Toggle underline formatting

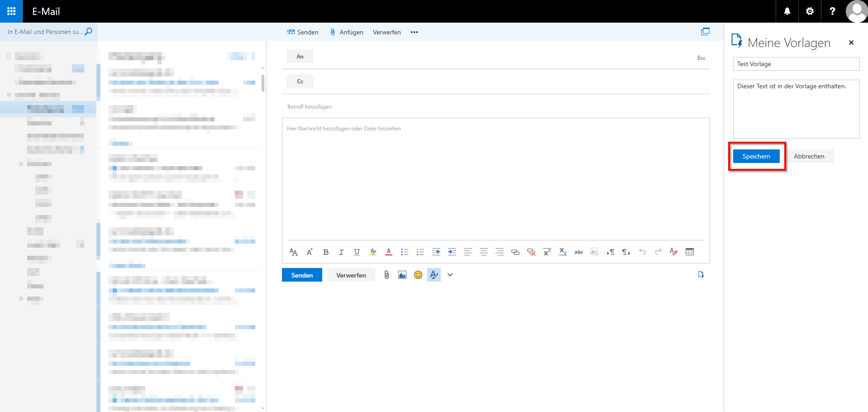[357, 252]
